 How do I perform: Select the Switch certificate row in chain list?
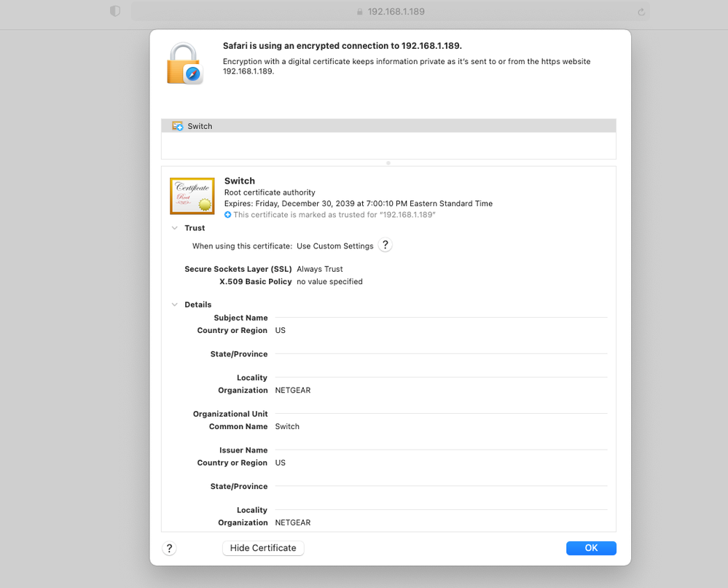388,126
